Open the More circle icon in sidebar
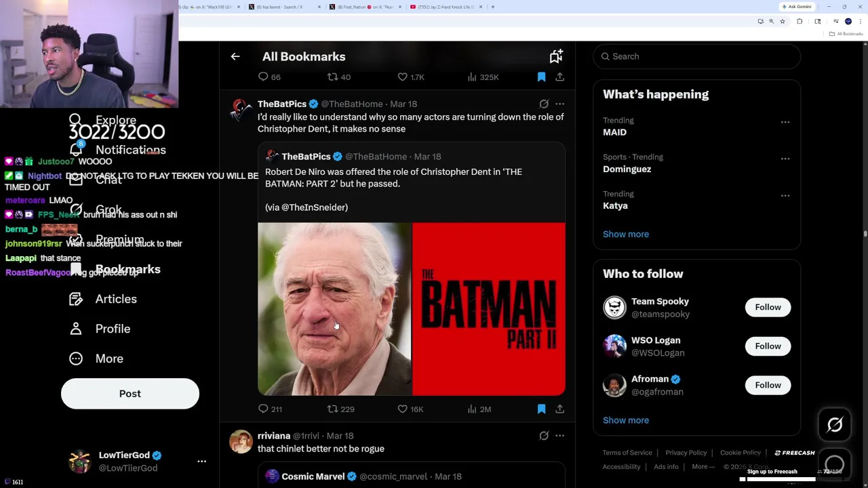Screen dimensions: 868x488 [76, 359]
